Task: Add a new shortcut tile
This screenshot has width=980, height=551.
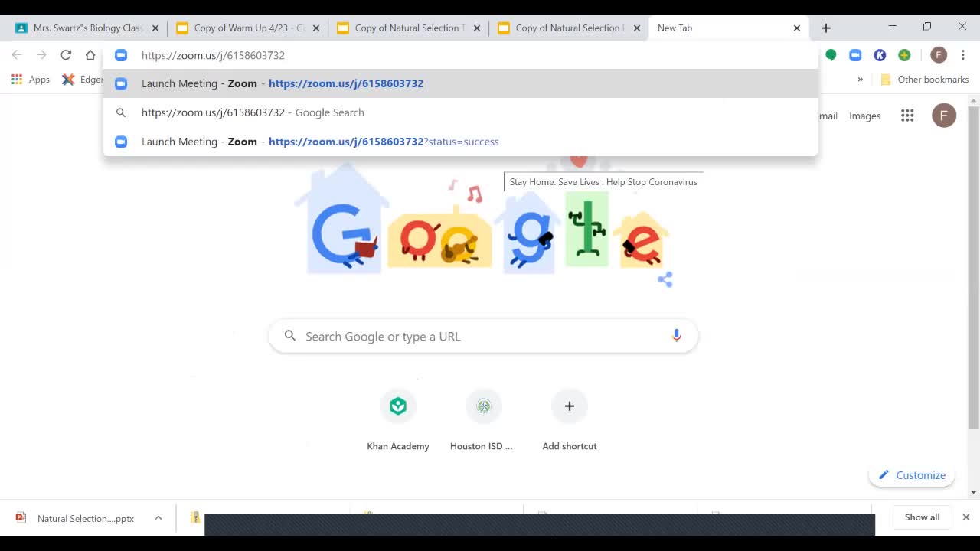Action: pos(569,419)
